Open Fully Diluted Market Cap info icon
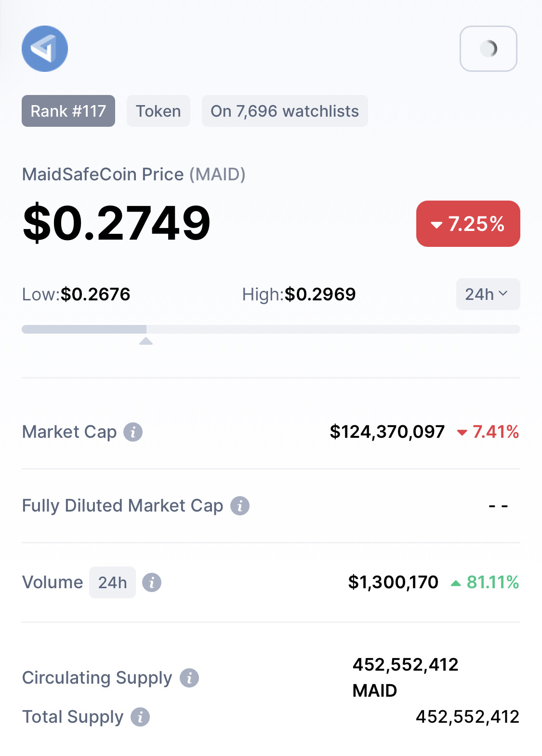The width and height of the screenshot is (542, 756). 240,506
